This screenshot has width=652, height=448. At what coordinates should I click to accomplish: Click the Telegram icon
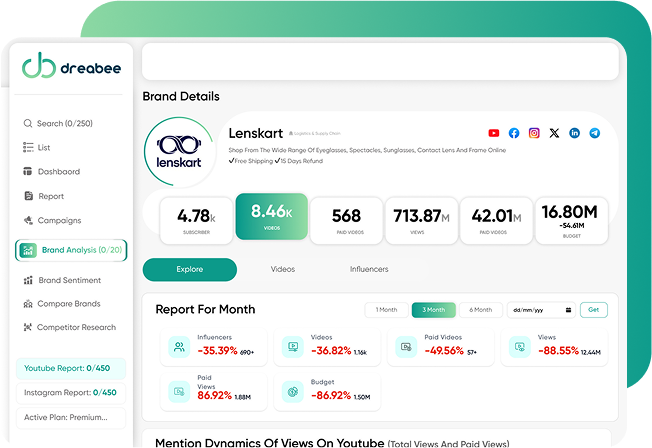tap(595, 133)
